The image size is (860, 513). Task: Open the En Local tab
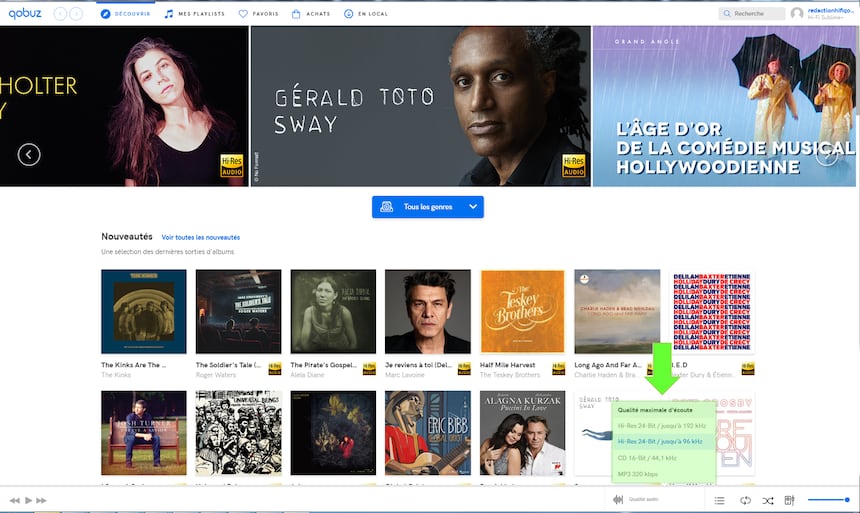366,14
